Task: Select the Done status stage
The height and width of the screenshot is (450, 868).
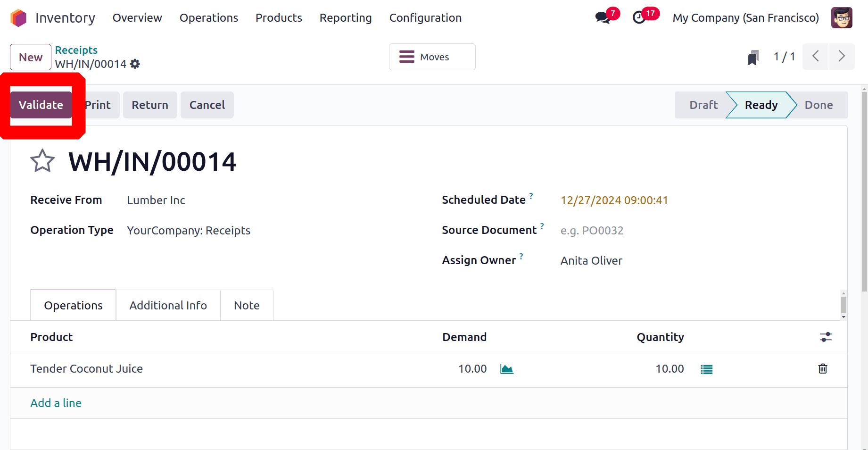Action: click(818, 105)
